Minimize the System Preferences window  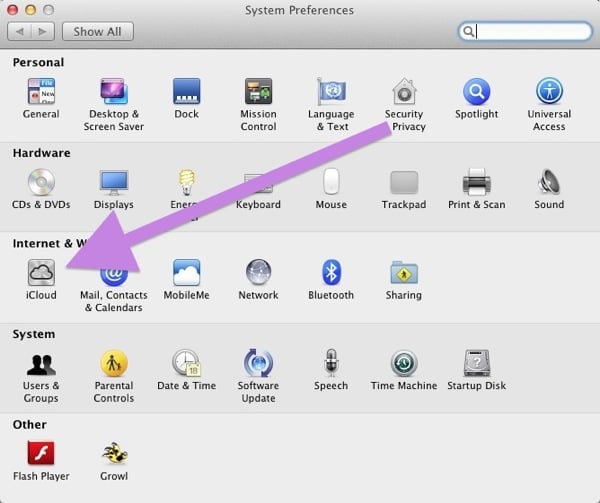click(31, 10)
